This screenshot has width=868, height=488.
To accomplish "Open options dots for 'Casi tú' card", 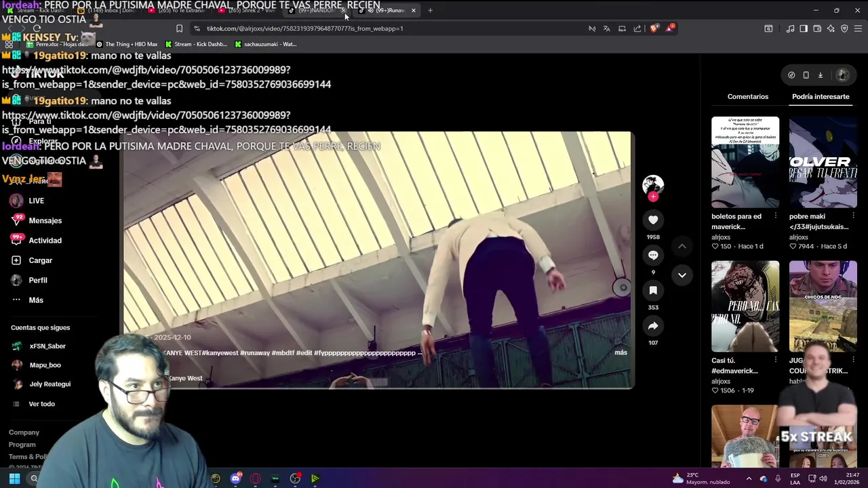I will click(x=775, y=361).
